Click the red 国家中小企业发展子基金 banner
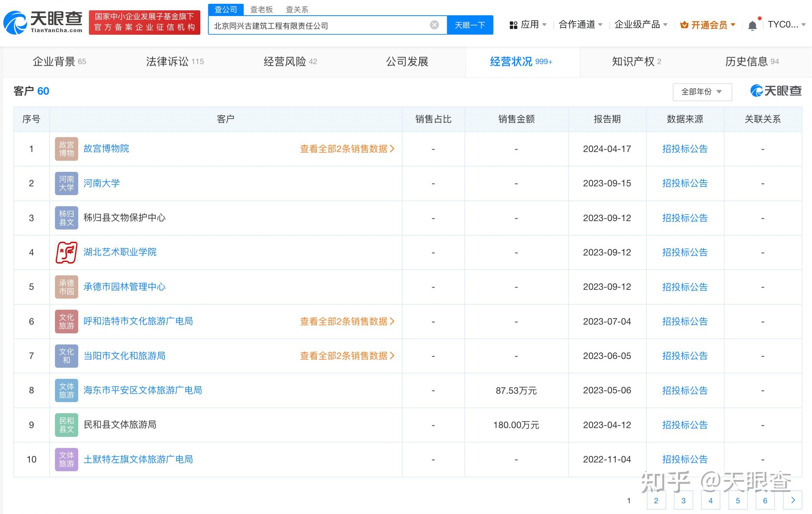The height and width of the screenshot is (514, 812). [145, 22]
